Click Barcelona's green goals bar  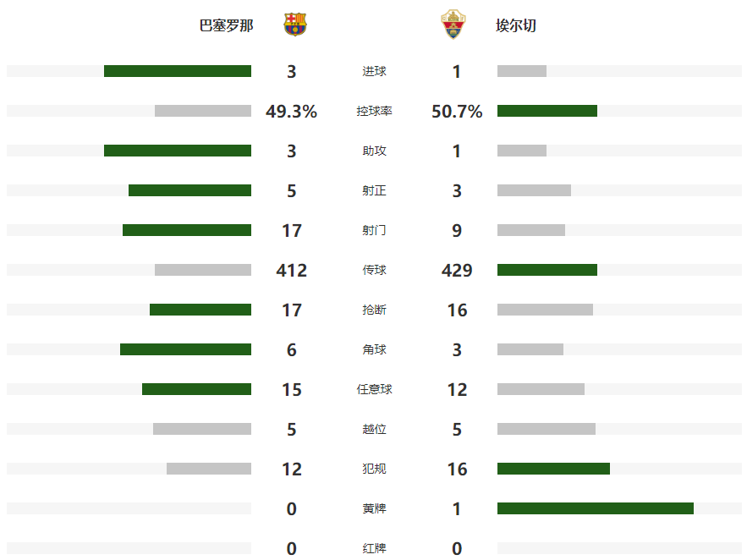(178, 71)
